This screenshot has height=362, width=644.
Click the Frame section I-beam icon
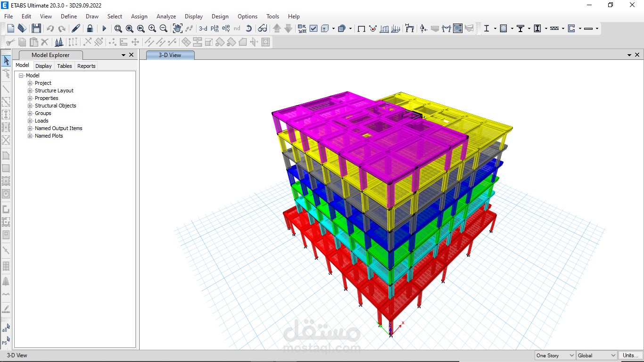487,28
